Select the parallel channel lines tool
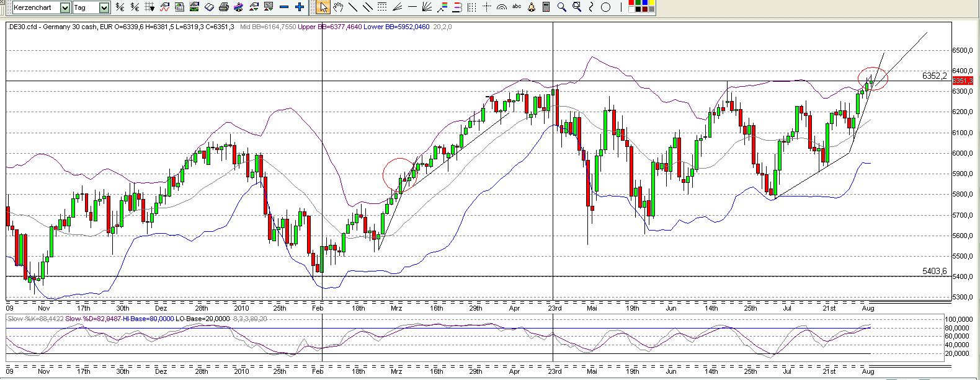 (368, 7)
